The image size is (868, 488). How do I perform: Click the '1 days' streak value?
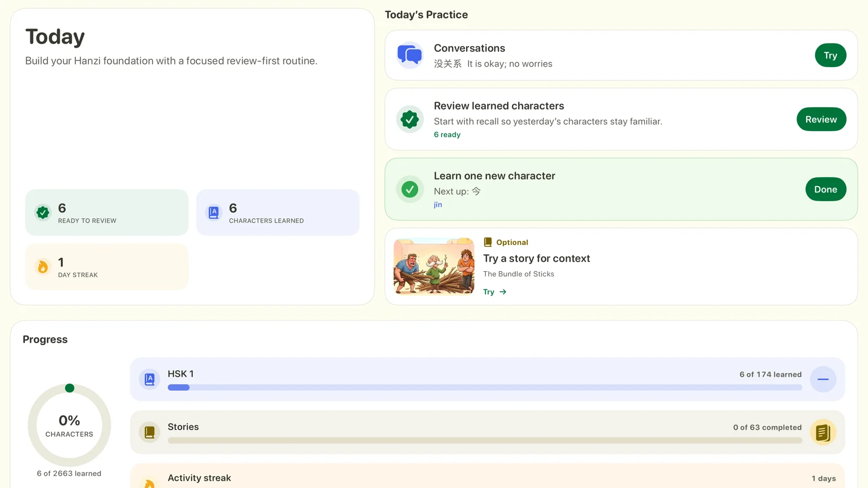coord(824,478)
